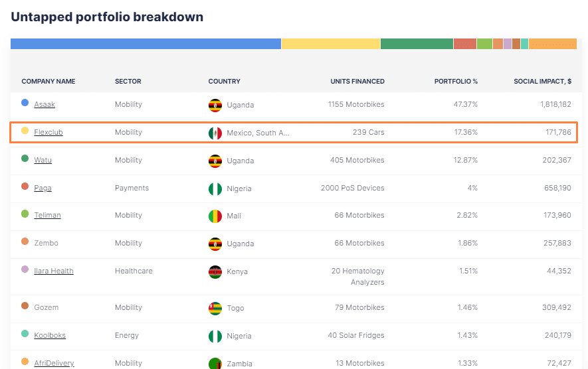This screenshot has width=588, height=369.
Task: Click the purple dot beside Ilara Health
Action: pyautogui.click(x=25, y=269)
